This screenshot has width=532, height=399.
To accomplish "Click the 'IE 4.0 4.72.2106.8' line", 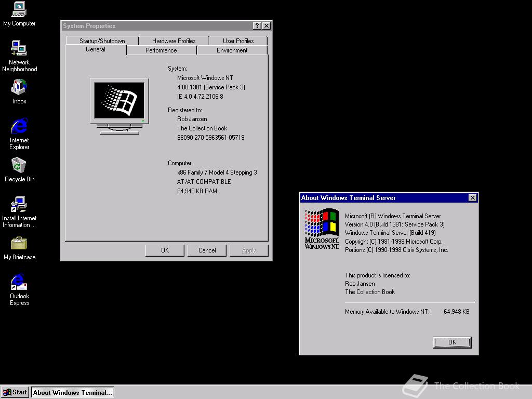I will tap(200, 97).
